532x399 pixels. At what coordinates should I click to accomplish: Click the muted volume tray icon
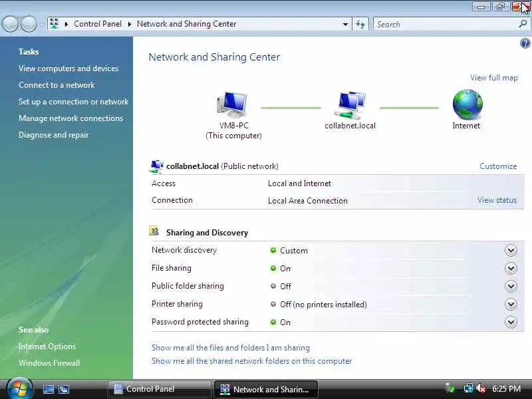(x=481, y=388)
